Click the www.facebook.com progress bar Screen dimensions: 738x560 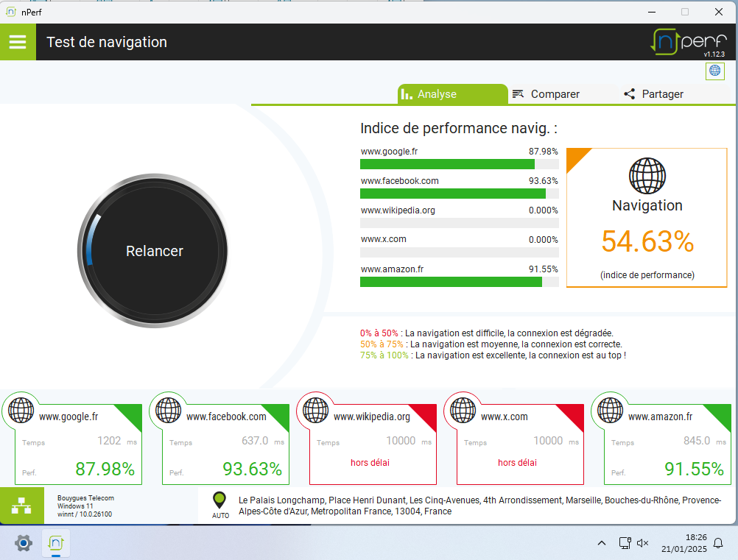click(x=460, y=194)
